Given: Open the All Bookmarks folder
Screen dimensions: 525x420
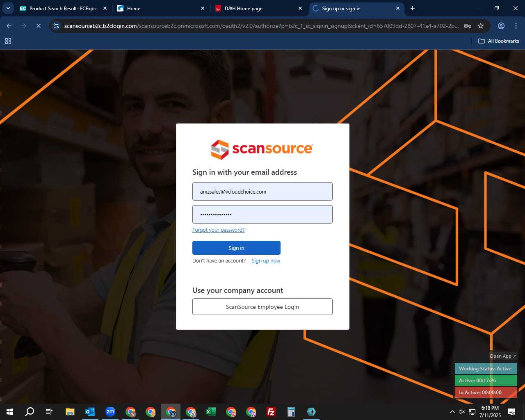Looking at the screenshot, I should [499, 41].
